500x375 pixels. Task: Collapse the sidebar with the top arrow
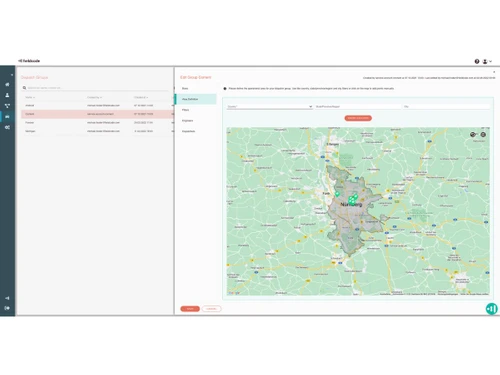tap(12, 75)
